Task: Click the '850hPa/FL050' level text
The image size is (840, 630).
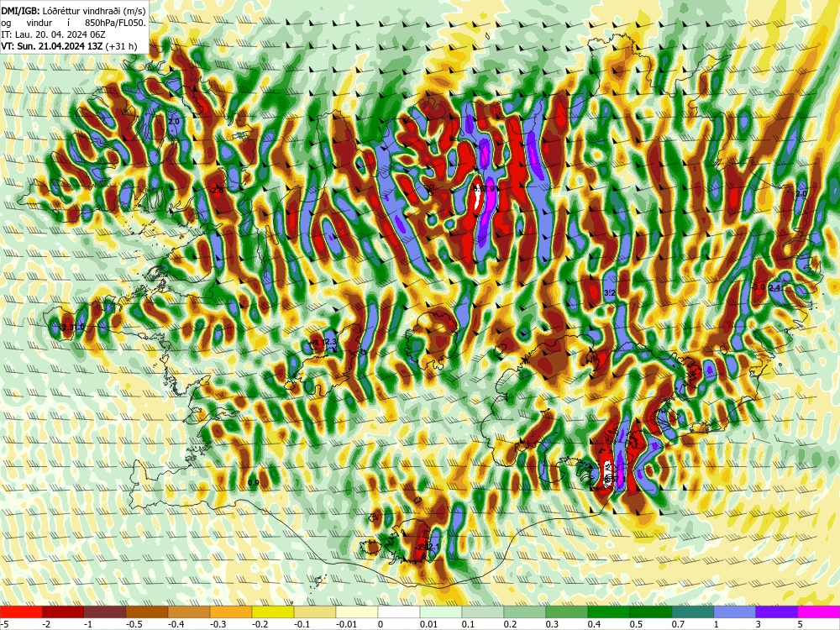Action: [114, 23]
